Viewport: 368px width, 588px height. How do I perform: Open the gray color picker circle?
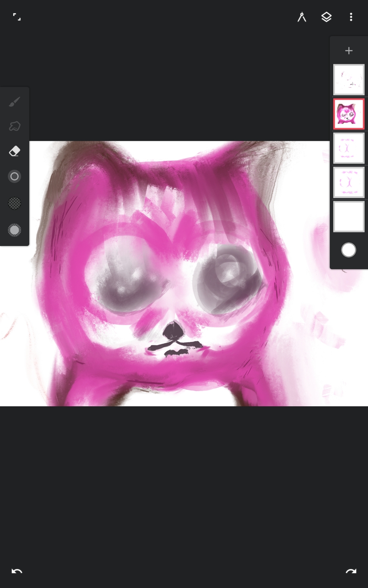pyautogui.click(x=15, y=230)
